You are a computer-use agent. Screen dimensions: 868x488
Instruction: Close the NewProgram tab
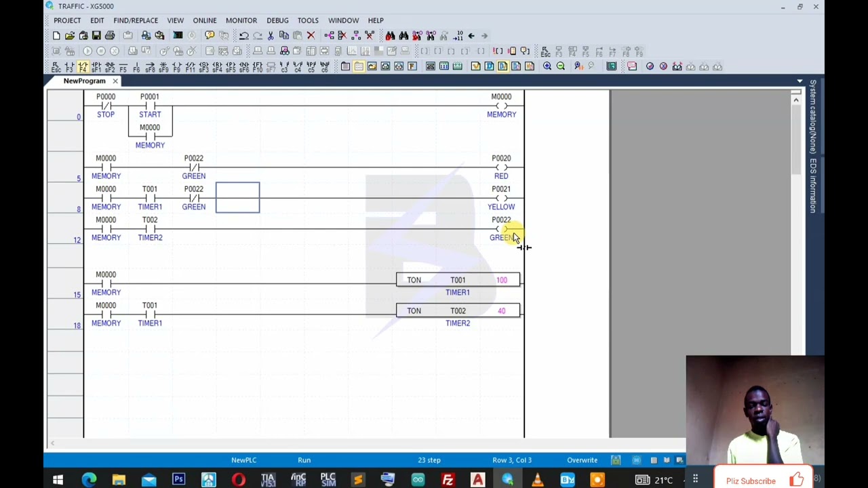coord(115,81)
